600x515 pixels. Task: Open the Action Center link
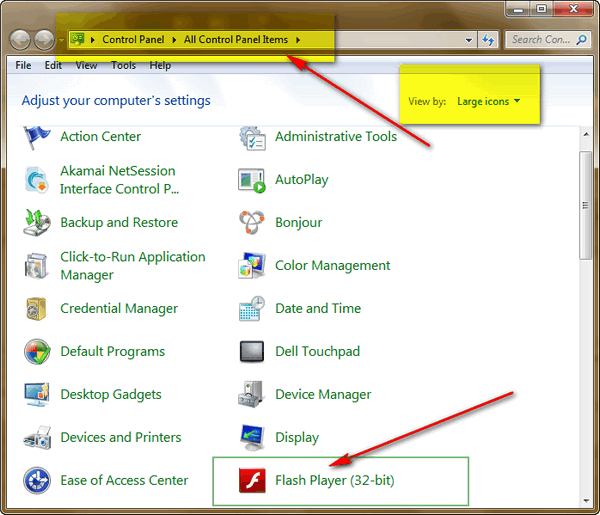pyautogui.click(x=101, y=137)
